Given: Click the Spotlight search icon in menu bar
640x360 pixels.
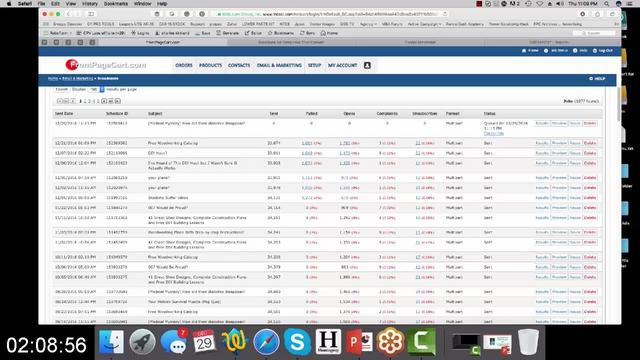Looking at the screenshot, I should (607, 4).
